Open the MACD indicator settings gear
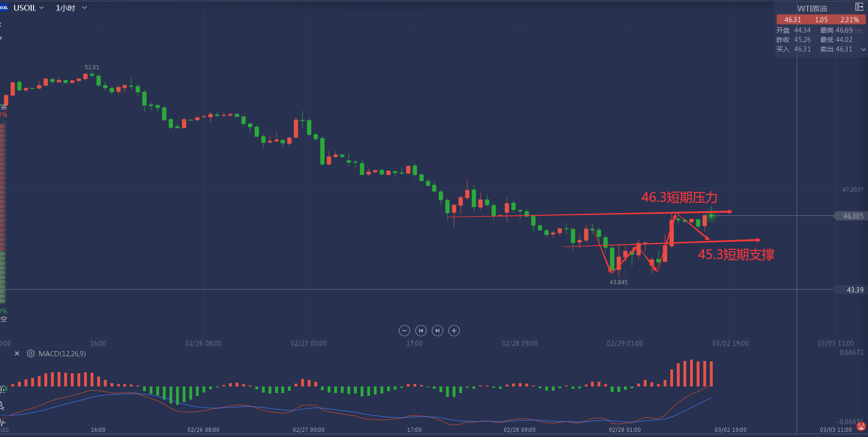 [31, 353]
